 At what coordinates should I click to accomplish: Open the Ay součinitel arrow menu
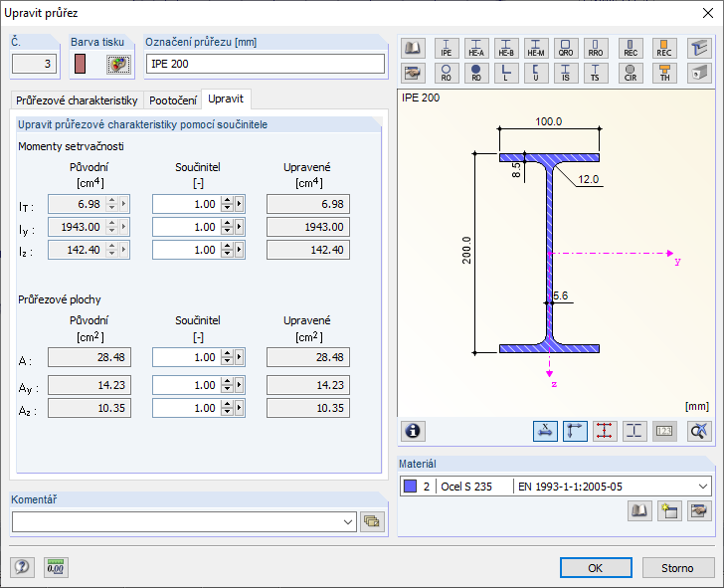(x=239, y=385)
